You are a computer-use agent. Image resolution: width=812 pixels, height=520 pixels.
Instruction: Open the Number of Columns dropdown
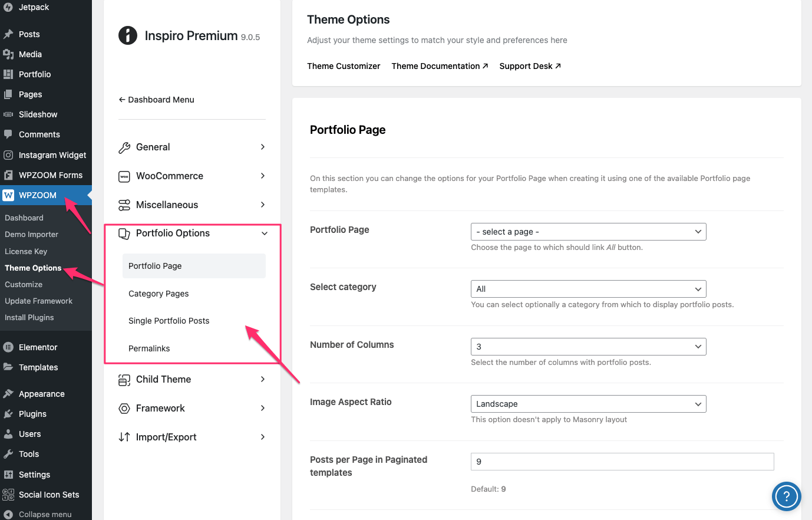coord(589,347)
